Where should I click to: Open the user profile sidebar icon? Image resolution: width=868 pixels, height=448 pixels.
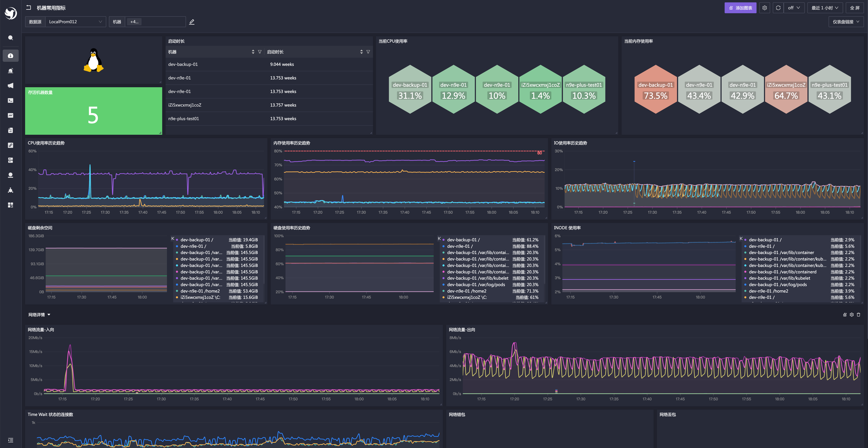tap(11, 175)
